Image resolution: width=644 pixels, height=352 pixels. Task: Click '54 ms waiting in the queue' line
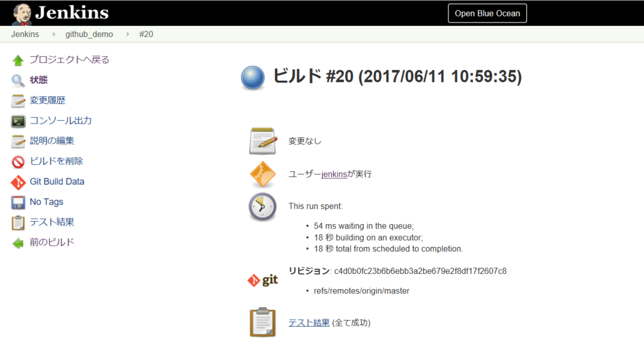click(364, 226)
